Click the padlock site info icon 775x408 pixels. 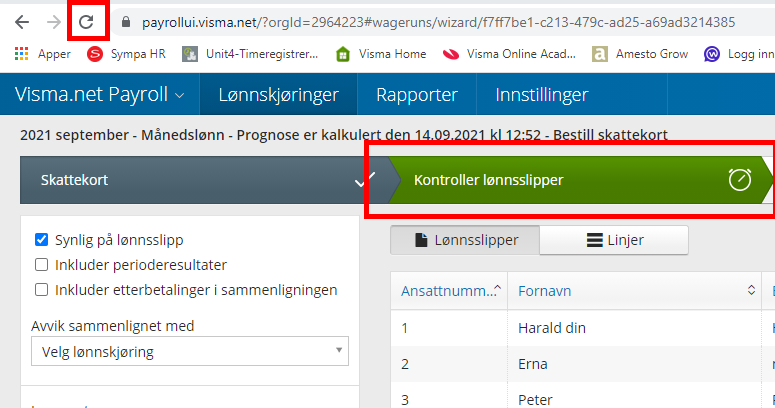(x=126, y=22)
